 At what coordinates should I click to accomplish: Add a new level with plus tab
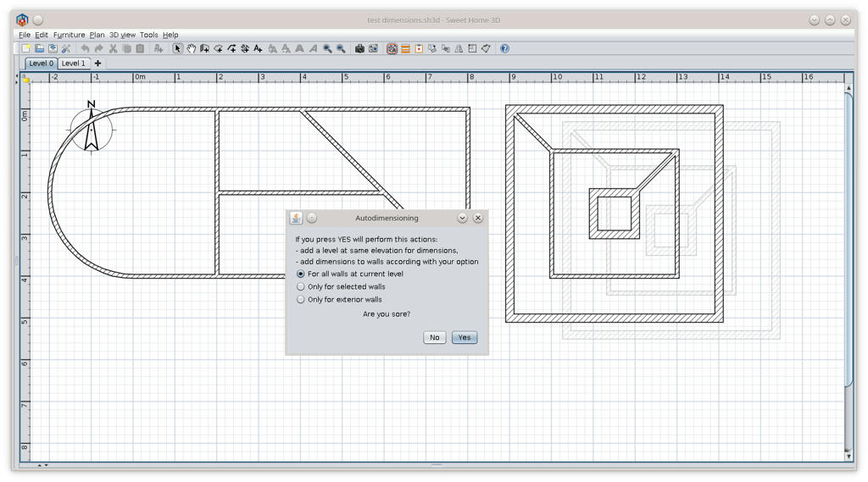coord(98,64)
